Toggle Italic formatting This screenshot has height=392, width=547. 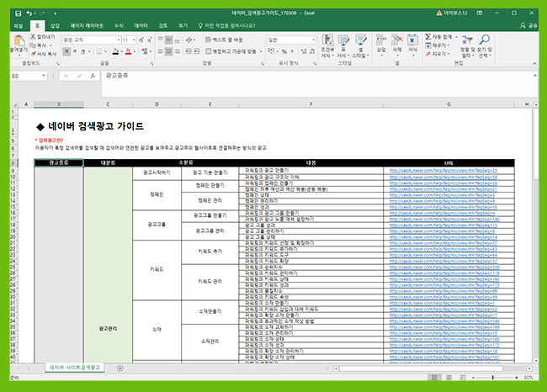(x=75, y=51)
